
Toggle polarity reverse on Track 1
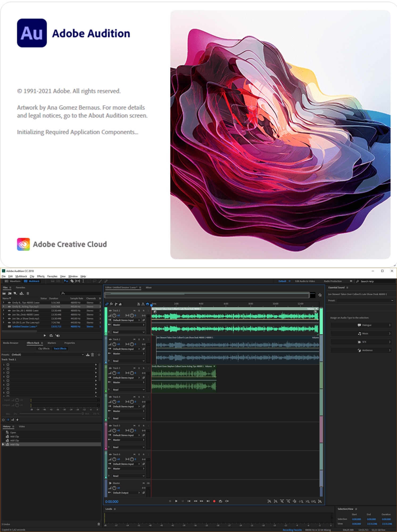pos(144,320)
